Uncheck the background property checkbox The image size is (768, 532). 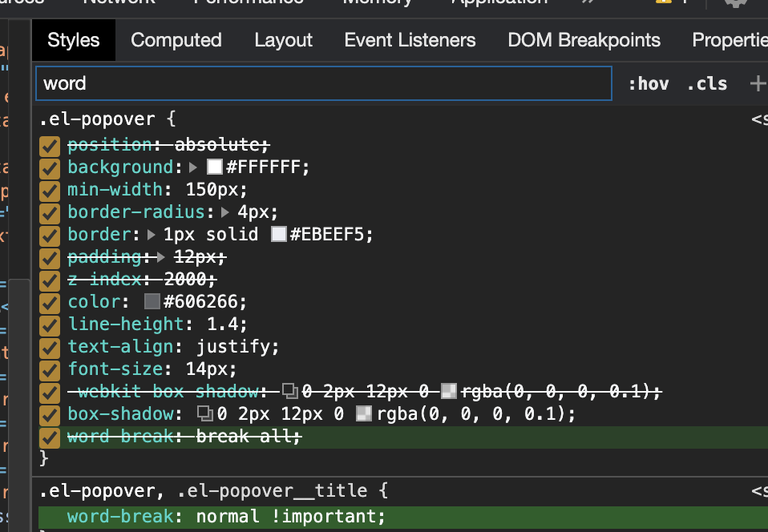coord(50,168)
